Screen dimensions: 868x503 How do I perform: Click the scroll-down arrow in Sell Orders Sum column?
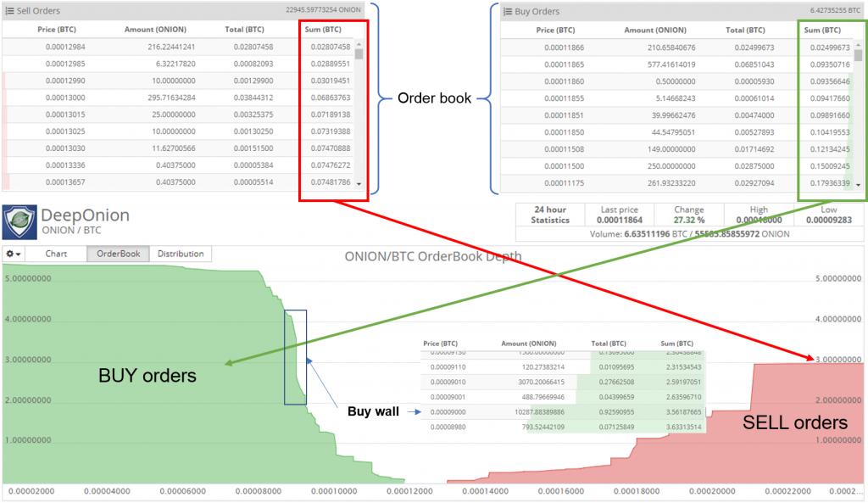[x=358, y=183]
